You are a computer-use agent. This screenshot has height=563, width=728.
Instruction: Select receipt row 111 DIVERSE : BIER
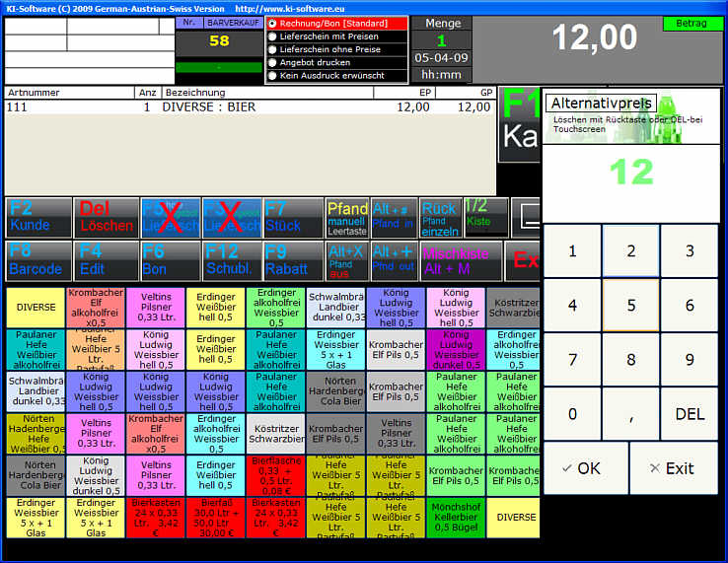(x=250, y=107)
